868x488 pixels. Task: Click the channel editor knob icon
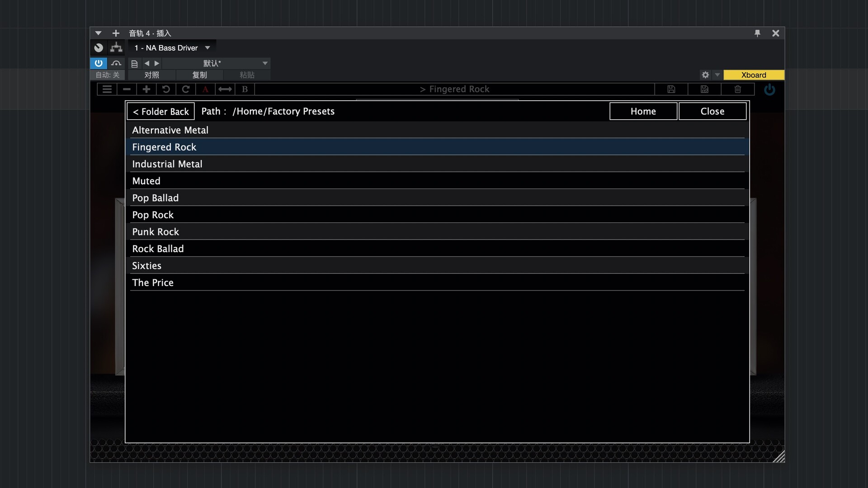tap(99, 47)
